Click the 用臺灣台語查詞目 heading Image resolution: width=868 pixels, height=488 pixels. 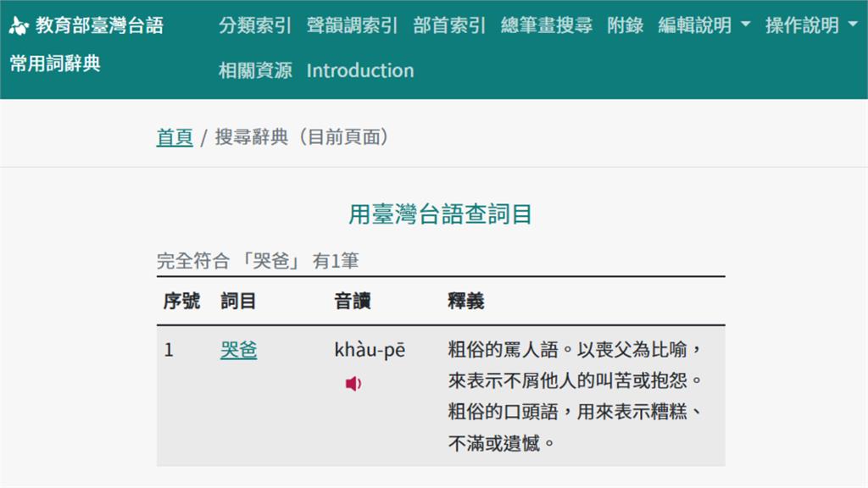point(440,213)
